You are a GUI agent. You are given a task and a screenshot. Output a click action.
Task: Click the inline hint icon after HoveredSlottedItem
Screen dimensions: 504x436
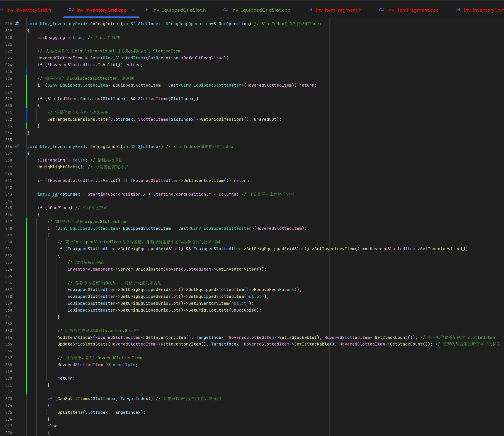tap(109, 365)
